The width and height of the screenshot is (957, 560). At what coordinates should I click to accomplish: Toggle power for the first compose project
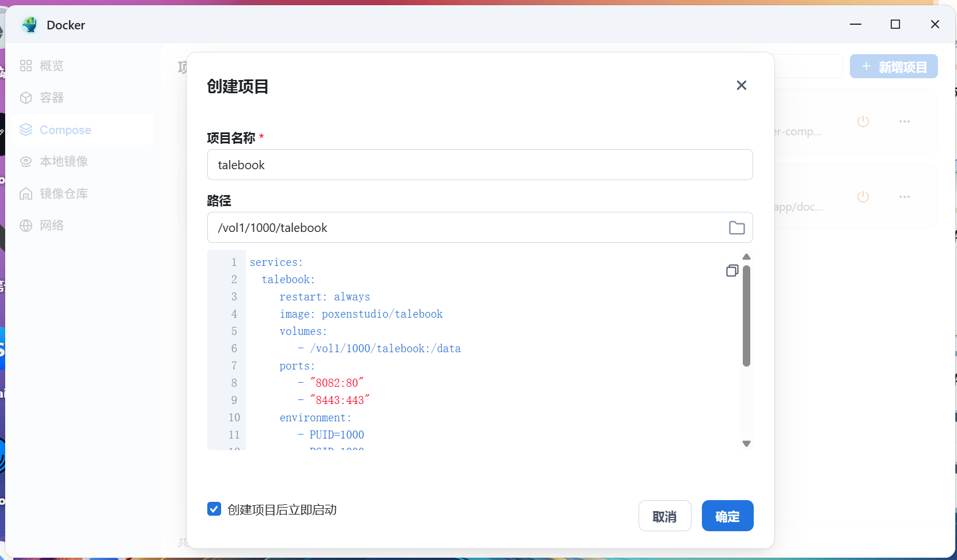[x=863, y=121]
